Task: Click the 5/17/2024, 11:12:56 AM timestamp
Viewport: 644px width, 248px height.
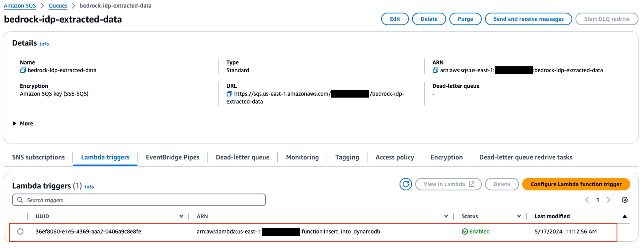Action: (x=565, y=232)
